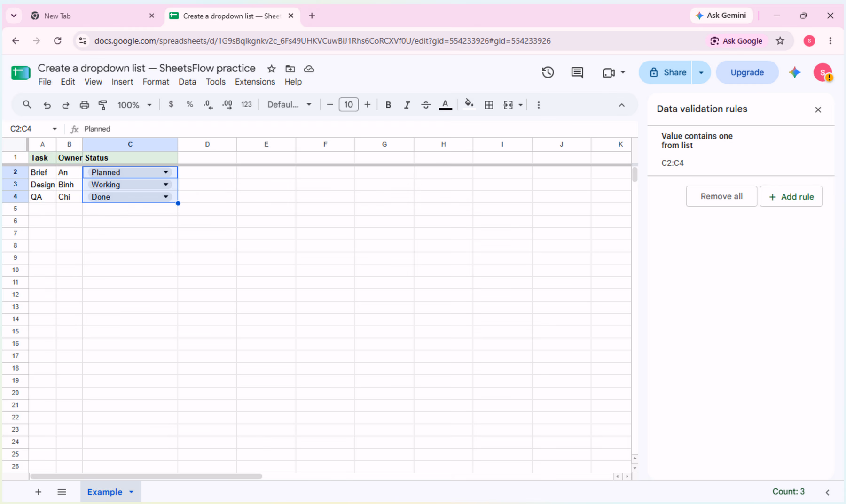The height and width of the screenshot is (504, 846).
Task: Open the name box dropdown
Action: (x=55, y=129)
